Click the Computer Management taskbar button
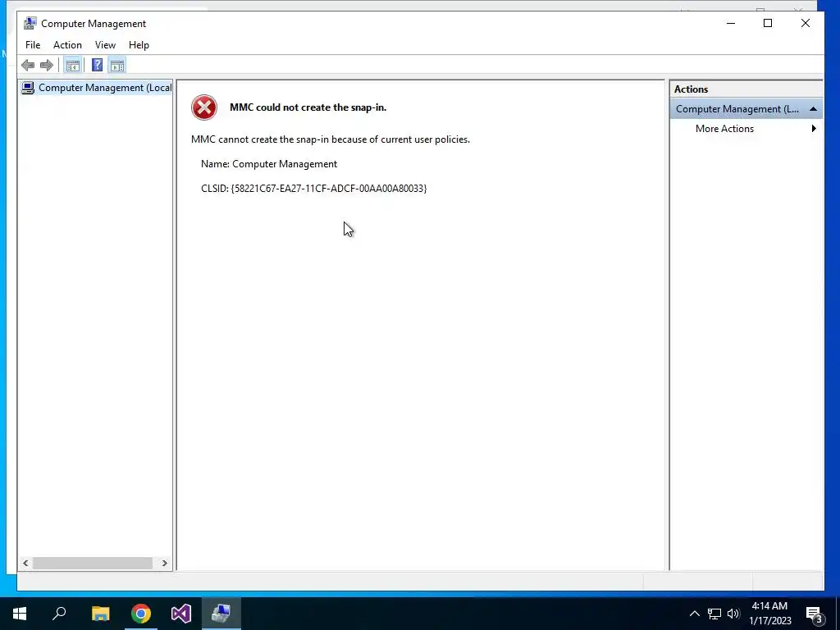Screen dimensions: 840x630 221,614
